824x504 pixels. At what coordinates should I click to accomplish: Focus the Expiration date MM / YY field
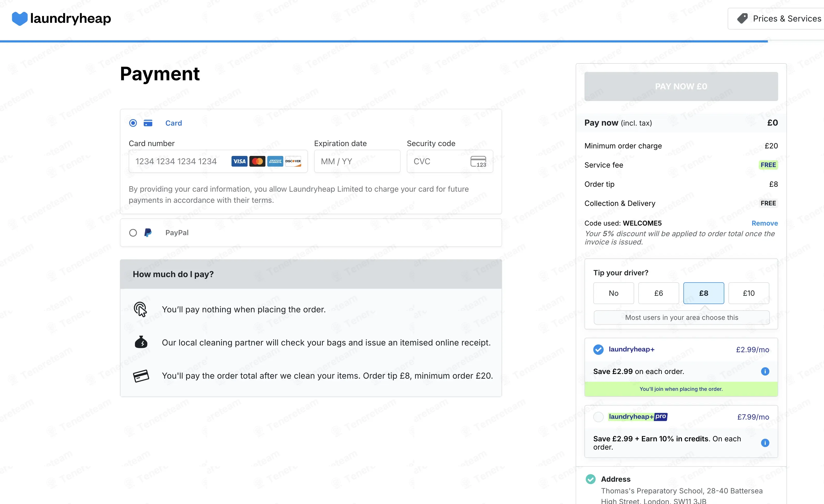357,161
